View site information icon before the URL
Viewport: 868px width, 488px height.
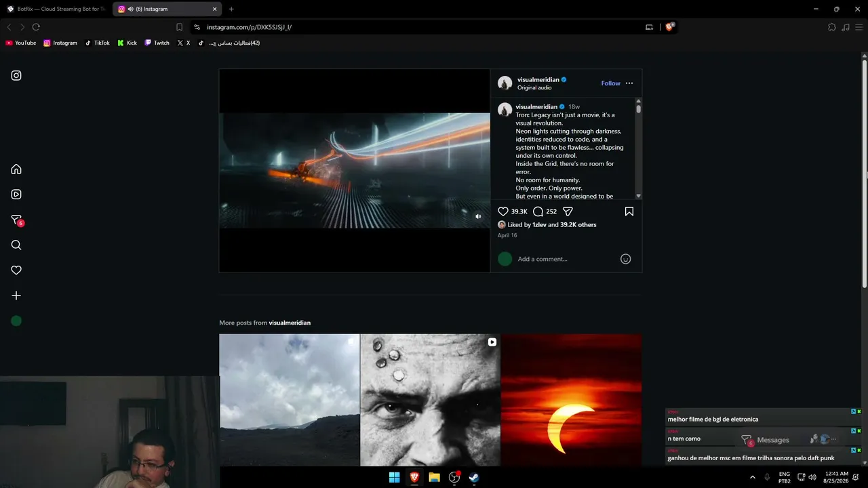coord(197,27)
